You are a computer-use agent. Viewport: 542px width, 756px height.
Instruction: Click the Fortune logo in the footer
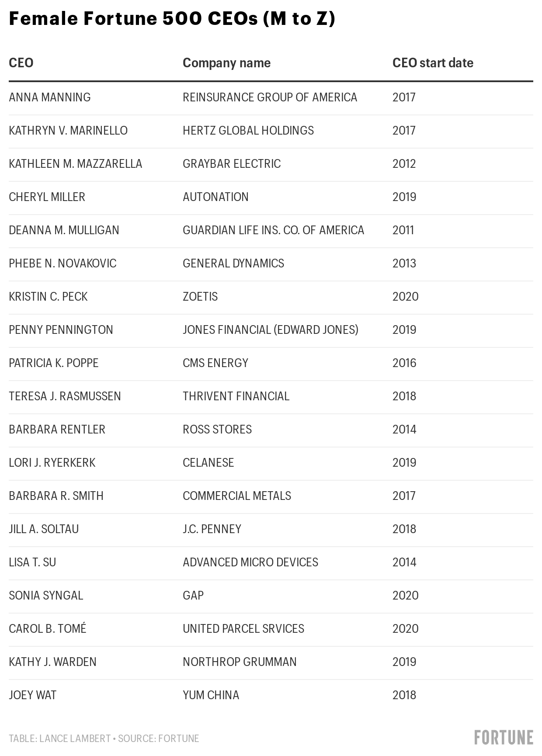(504, 738)
